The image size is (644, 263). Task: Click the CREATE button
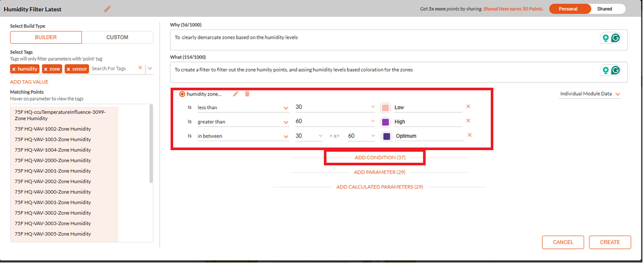(x=610, y=242)
